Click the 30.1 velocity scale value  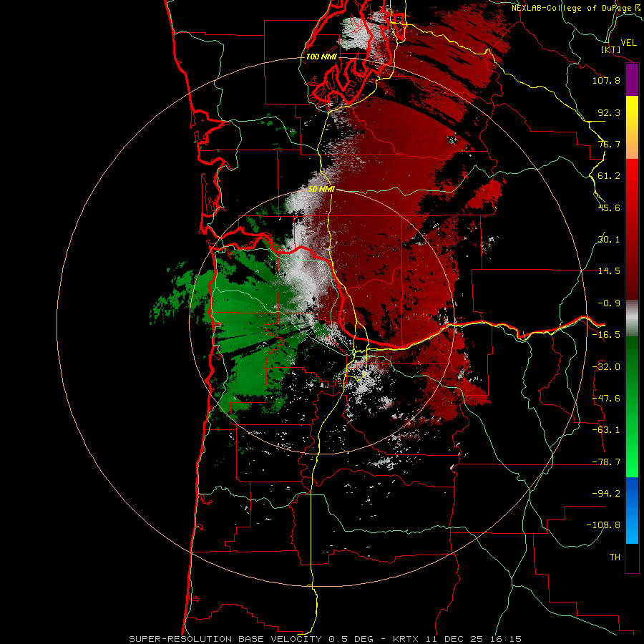click(609, 240)
